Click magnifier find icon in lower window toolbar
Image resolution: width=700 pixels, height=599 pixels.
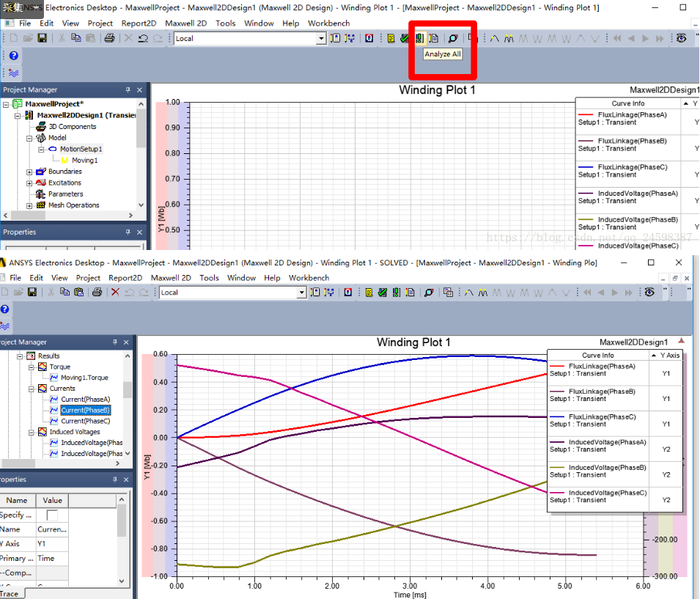(x=429, y=292)
